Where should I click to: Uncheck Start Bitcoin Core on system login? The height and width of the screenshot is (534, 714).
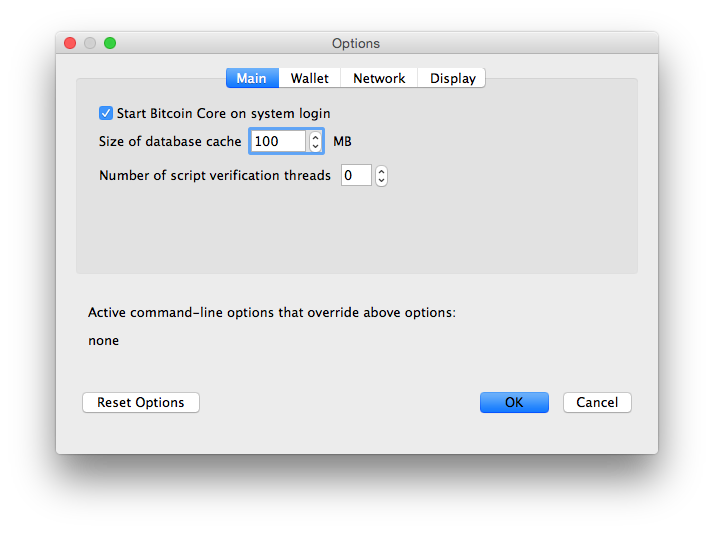[x=106, y=113]
